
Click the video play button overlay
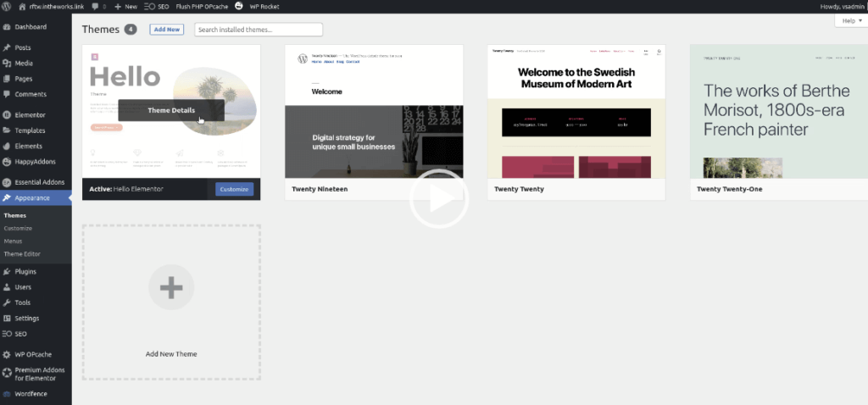click(439, 199)
